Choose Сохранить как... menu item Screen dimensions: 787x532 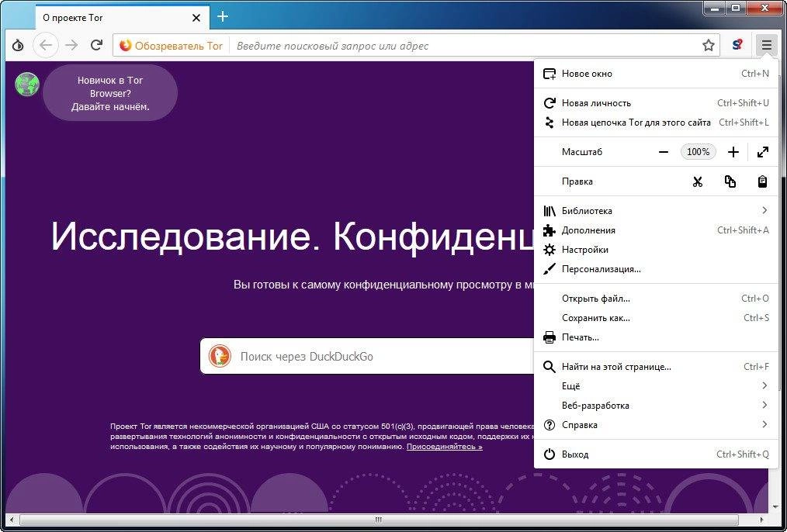pyautogui.click(x=656, y=318)
